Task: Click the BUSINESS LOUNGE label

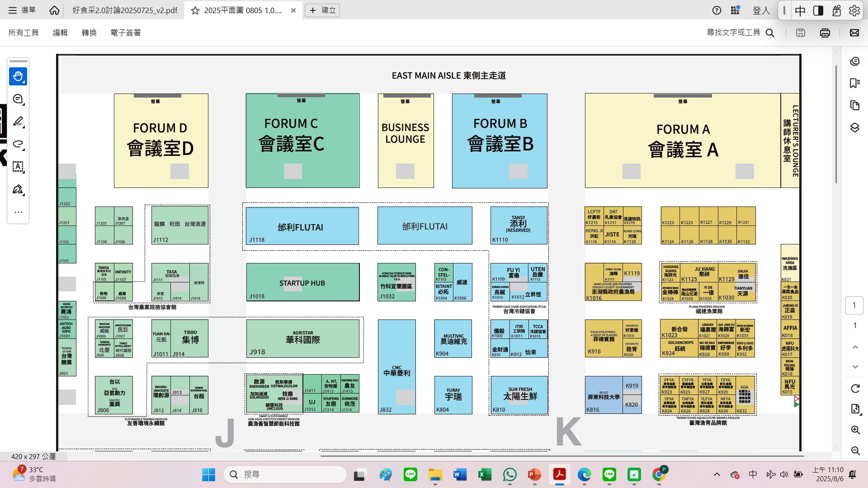Action: click(406, 133)
